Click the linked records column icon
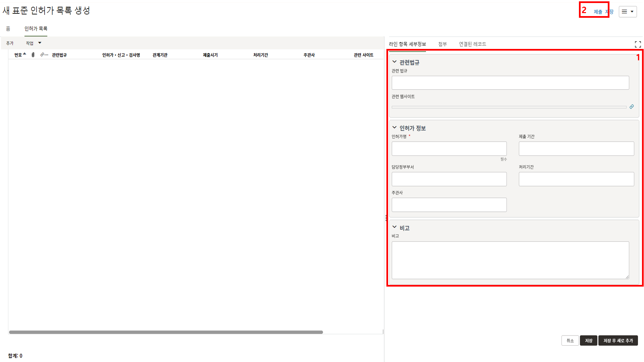 43,55
